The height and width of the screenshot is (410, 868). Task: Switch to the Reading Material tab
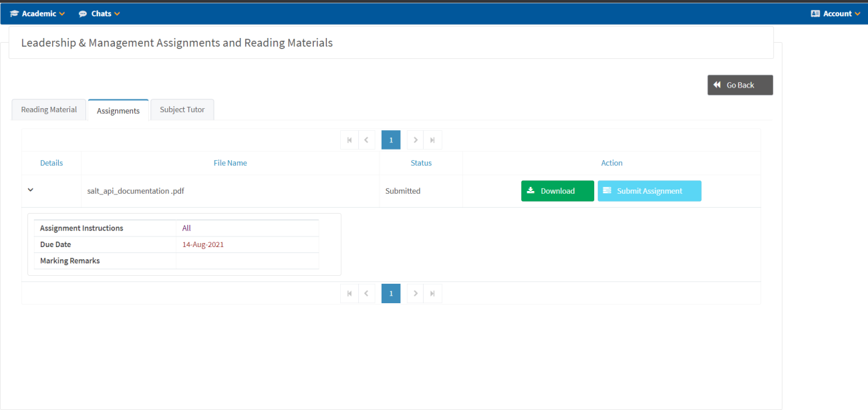(x=49, y=110)
